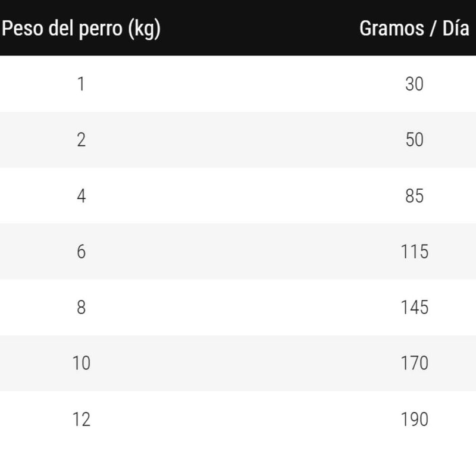Select the grams cell showing 115
Image resolution: width=476 pixels, height=476 pixels.
(414, 251)
